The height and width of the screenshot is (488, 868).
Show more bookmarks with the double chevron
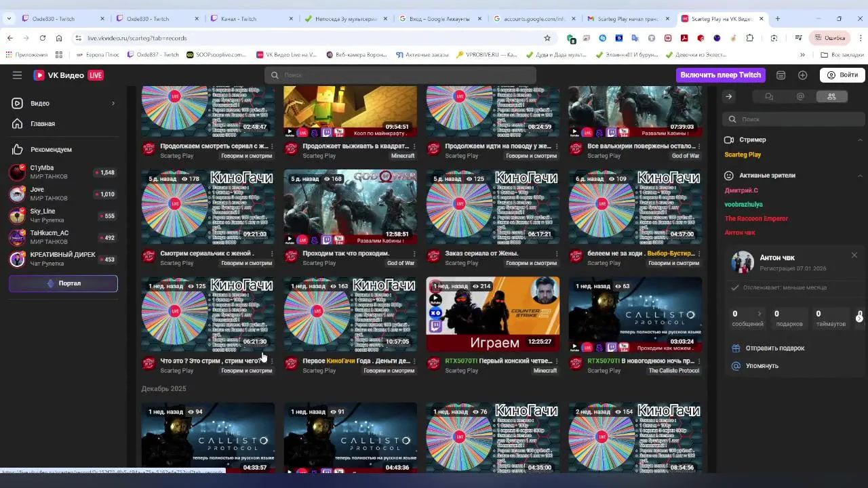pos(802,55)
